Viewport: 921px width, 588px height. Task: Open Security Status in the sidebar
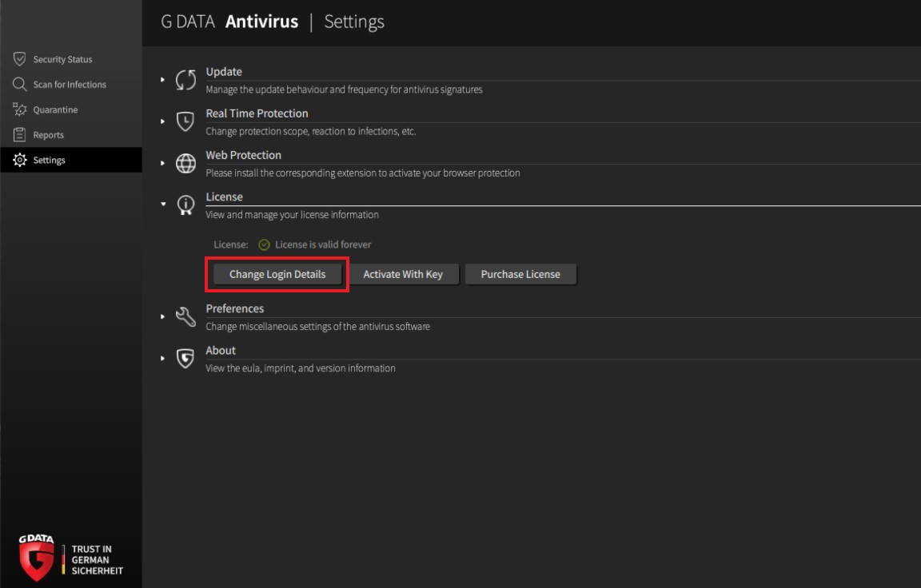[71, 59]
